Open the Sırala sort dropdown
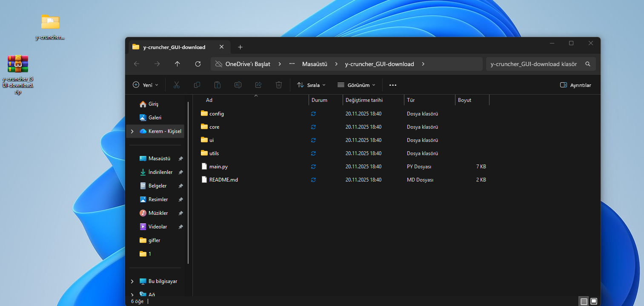 (x=311, y=85)
